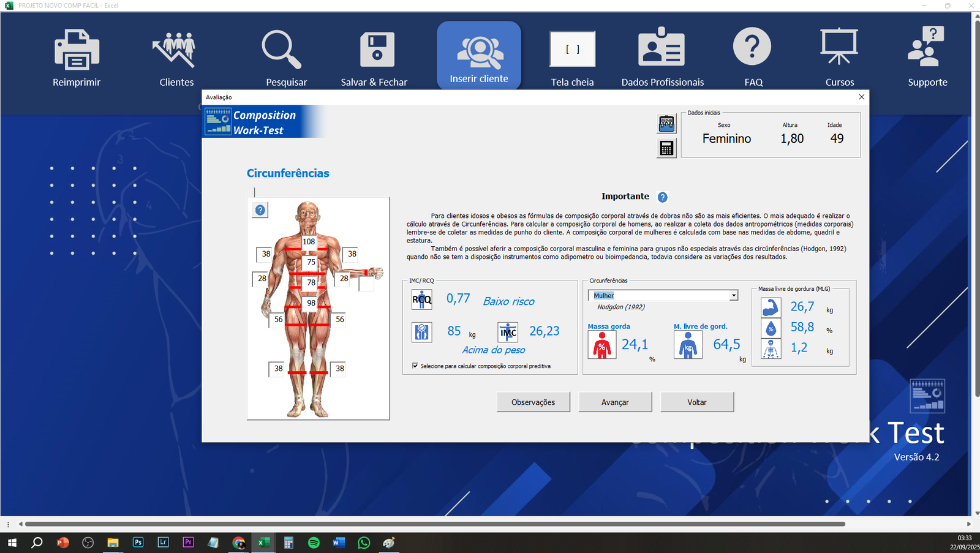980x553 pixels.
Task: Click the calculator icon near Dados iniciais
Action: click(x=666, y=148)
